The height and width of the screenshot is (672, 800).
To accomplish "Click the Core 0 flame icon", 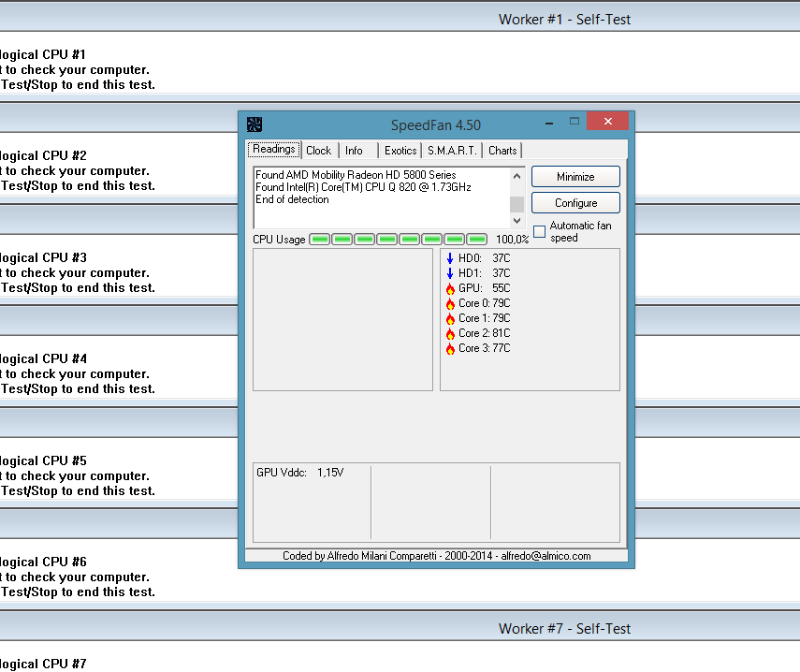I will 450,303.
